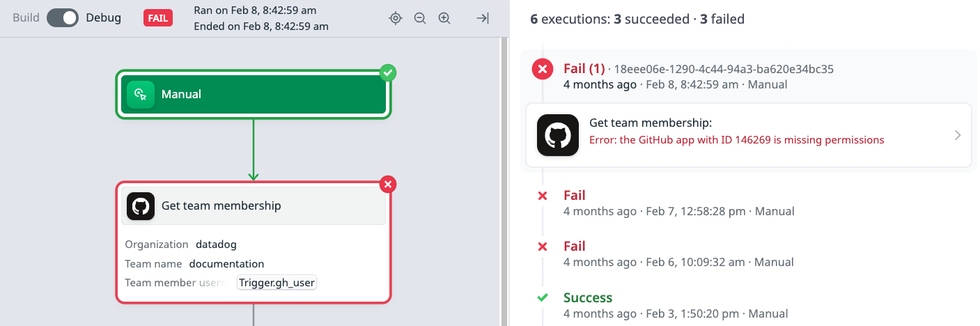Toggle the Build/Debug switch

coord(63,18)
